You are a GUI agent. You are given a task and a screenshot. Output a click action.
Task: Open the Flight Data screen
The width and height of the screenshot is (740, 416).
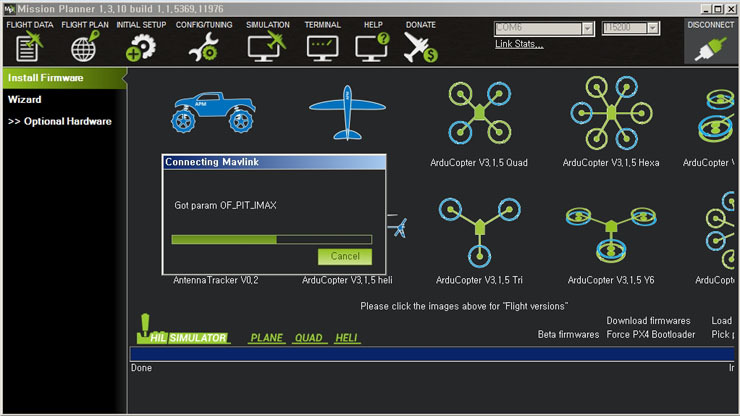pos(29,46)
